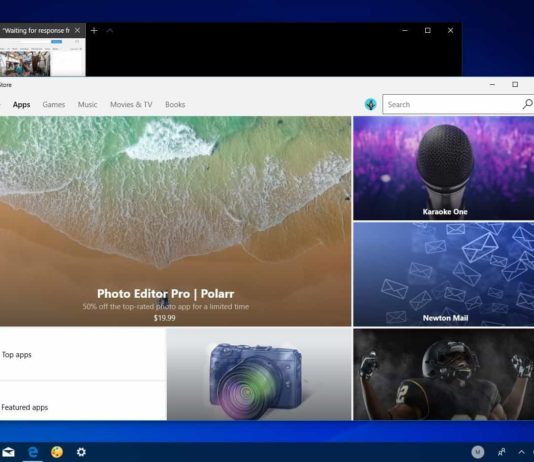Select the Apps tab in the Store
Viewport: 534px width, 462px height.
pyautogui.click(x=21, y=105)
